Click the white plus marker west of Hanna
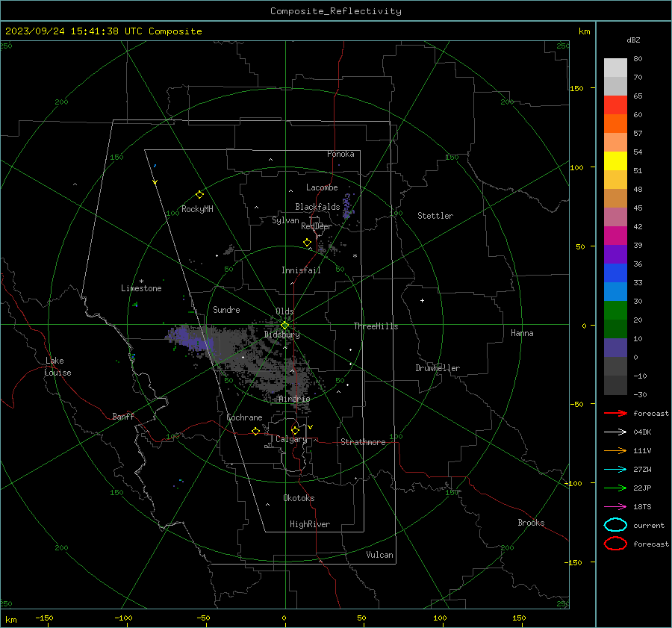The image size is (672, 628). [x=422, y=300]
